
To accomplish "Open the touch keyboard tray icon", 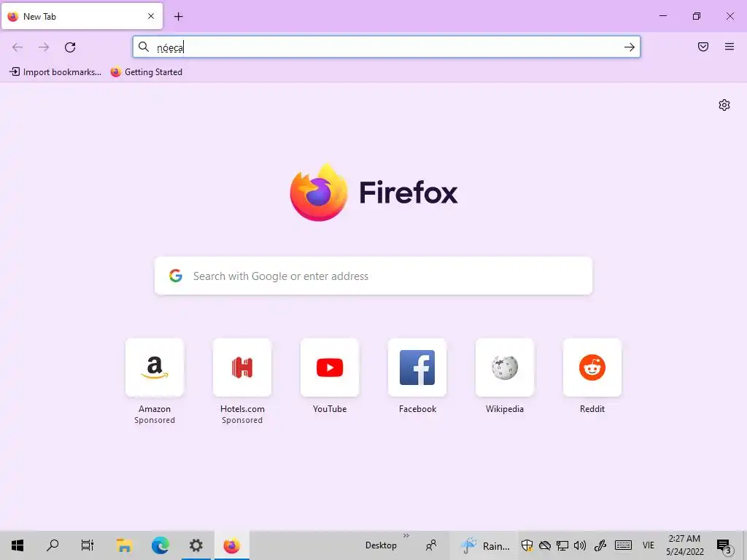I will (623, 545).
